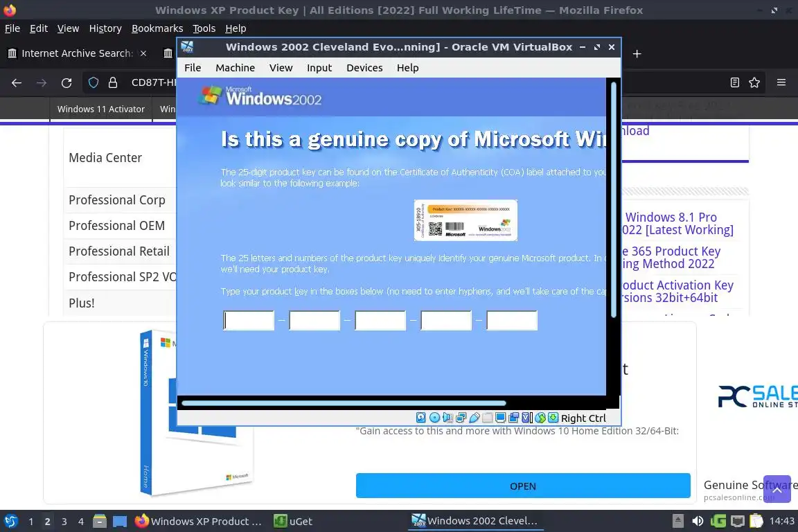This screenshot has height=532, width=798.
Task: Click the second product key input box
Action: [314, 320]
